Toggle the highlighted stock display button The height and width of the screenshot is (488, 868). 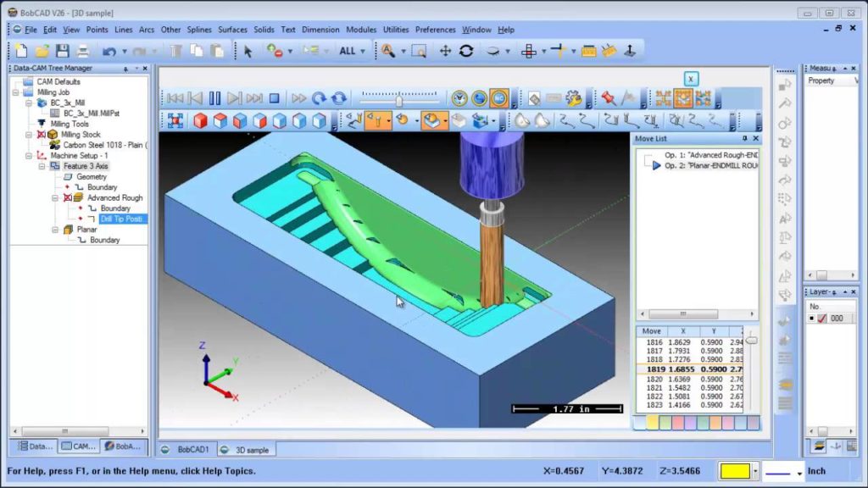pos(433,120)
